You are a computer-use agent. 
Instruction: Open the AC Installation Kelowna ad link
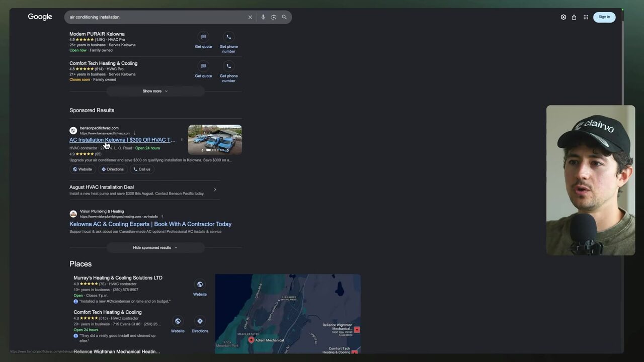pyautogui.click(x=122, y=140)
